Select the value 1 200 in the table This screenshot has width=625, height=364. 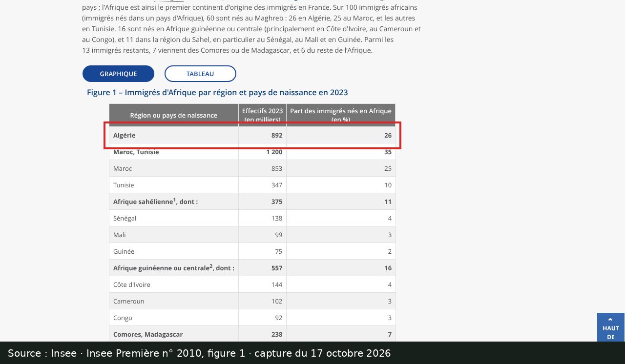pos(274,152)
